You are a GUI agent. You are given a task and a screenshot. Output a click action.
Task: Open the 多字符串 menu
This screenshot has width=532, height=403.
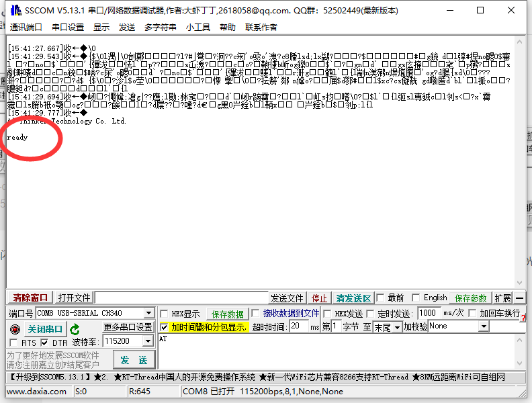coord(160,27)
